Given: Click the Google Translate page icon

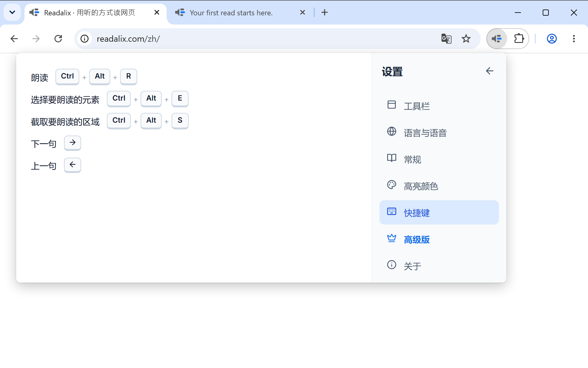Looking at the screenshot, I should tap(446, 39).
